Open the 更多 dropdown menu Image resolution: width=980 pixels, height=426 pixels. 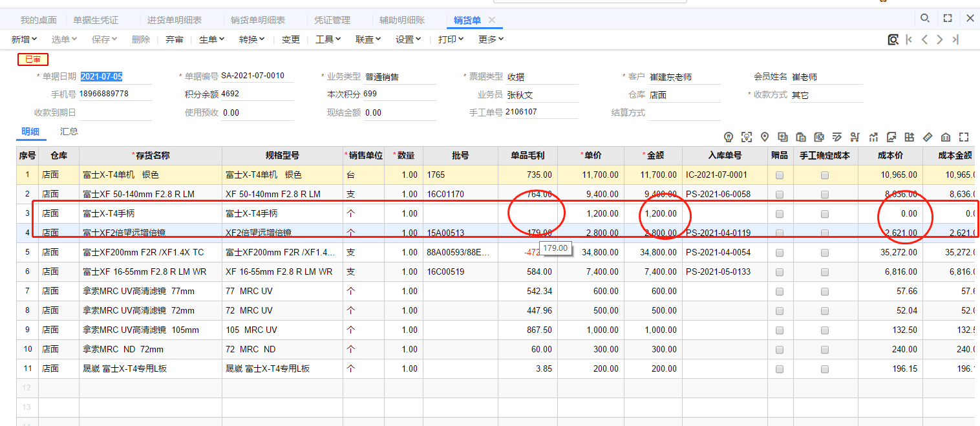pyautogui.click(x=491, y=39)
